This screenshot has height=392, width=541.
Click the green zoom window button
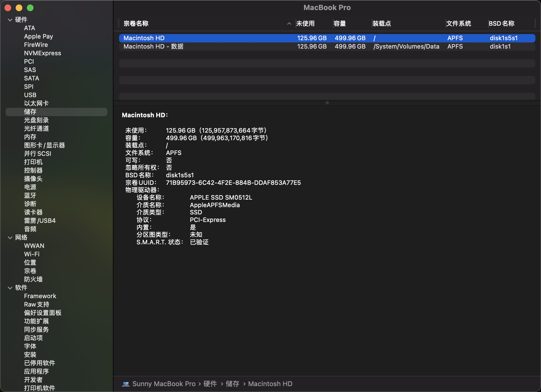click(x=30, y=8)
